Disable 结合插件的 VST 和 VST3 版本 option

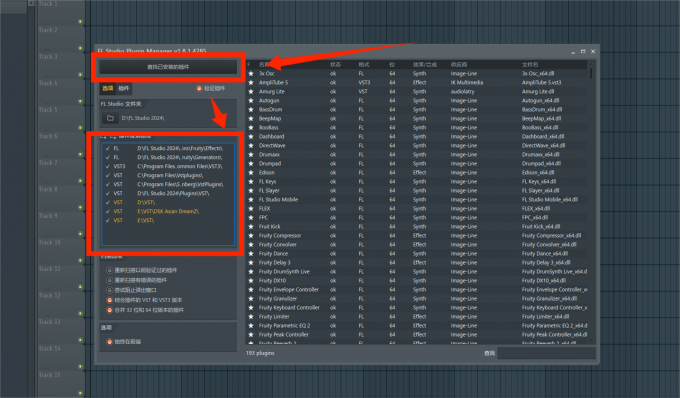(x=110, y=300)
